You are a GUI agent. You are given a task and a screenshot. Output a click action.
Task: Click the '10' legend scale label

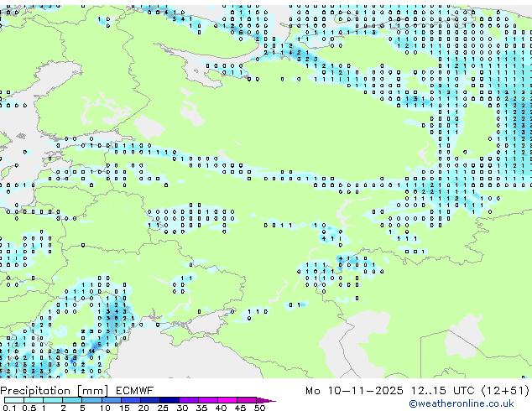pos(105,408)
